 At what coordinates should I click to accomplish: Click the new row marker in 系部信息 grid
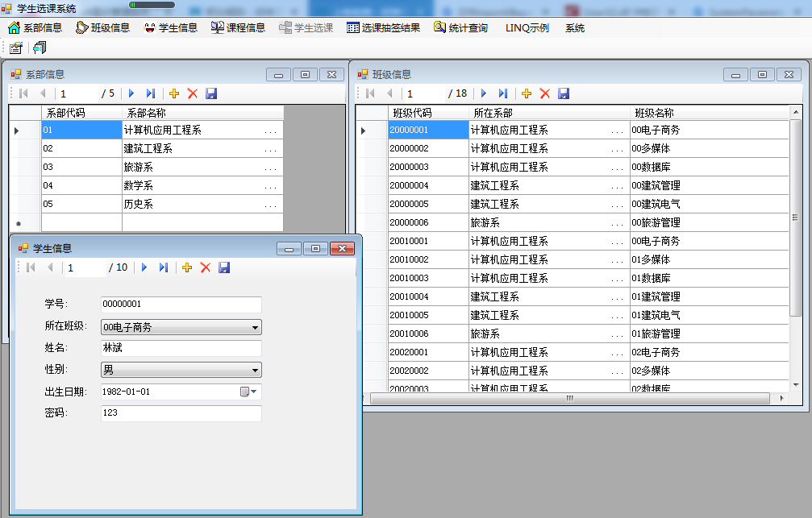25,223
